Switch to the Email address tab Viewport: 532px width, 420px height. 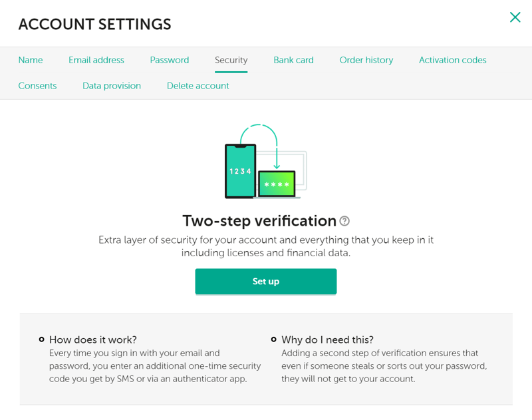(x=96, y=60)
